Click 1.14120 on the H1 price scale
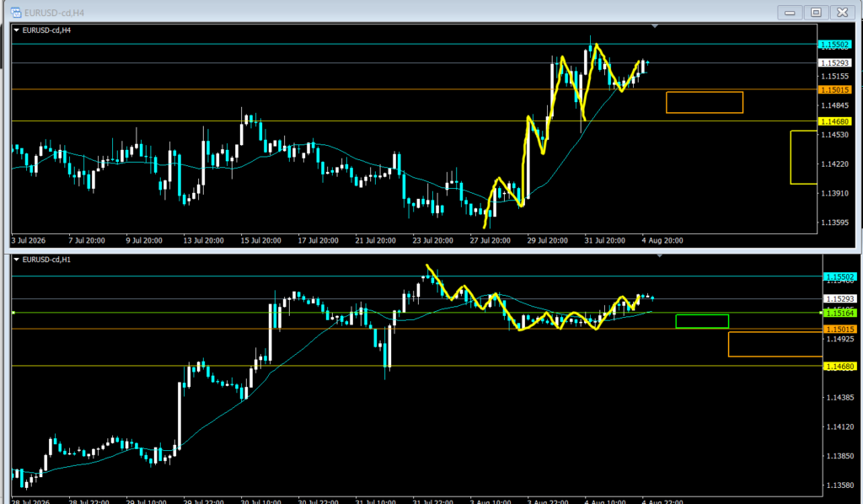Screen dimensions: 863x504 coord(840,426)
